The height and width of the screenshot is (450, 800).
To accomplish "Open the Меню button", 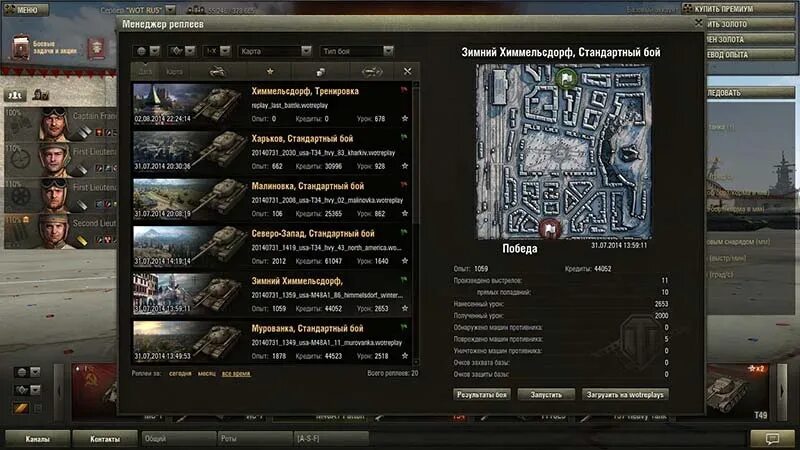I will (x=26, y=10).
